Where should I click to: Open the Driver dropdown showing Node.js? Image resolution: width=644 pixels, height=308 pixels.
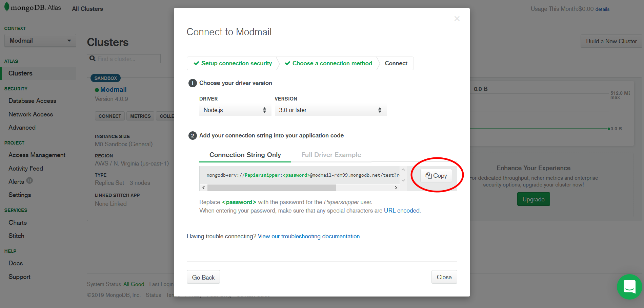tap(235, 110)
